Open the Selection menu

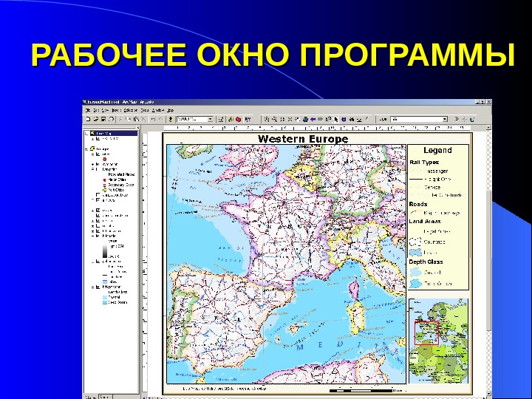coord(130,110)
